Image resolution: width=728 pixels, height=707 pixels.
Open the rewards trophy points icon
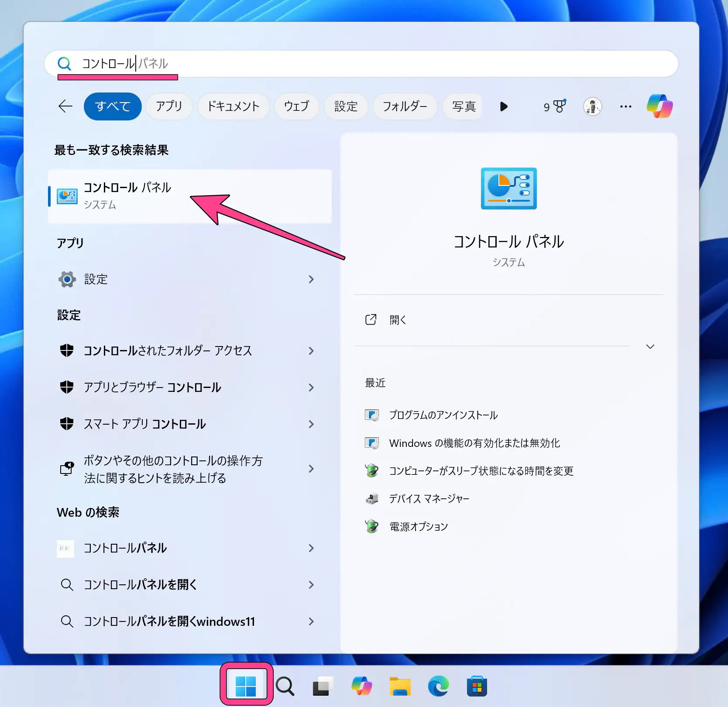[x=555, y=106]
